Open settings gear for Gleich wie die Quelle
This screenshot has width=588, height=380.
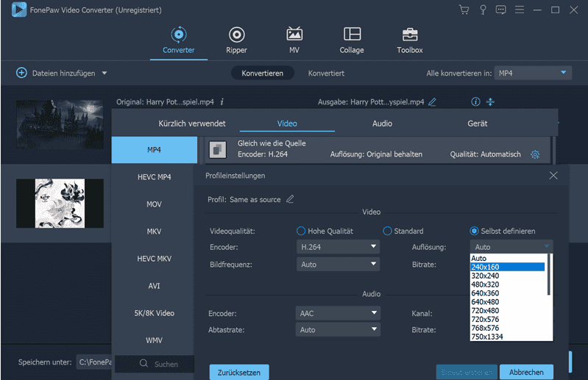[535, 154]
